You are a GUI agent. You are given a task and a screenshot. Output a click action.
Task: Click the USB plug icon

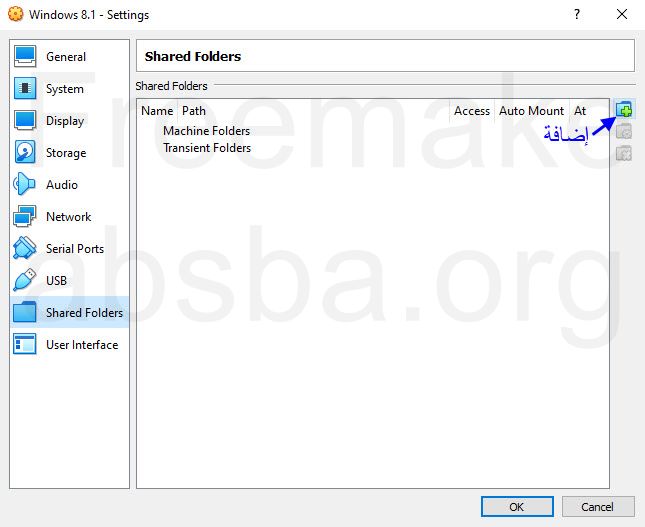click(x=25, y=280)
